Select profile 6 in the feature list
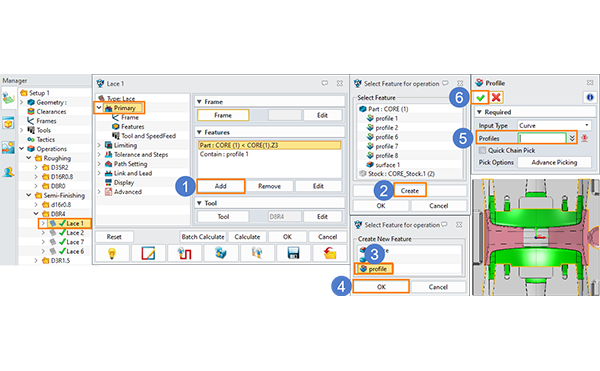 tap(386, 137)
